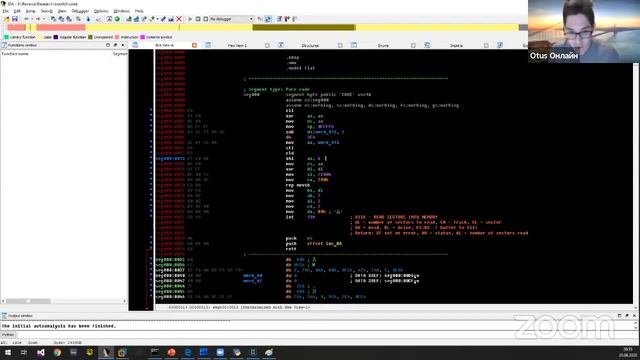Open the command prompt taskbar icon
Image resolution: width=640 pixels, height=360 pixels.
155,352
